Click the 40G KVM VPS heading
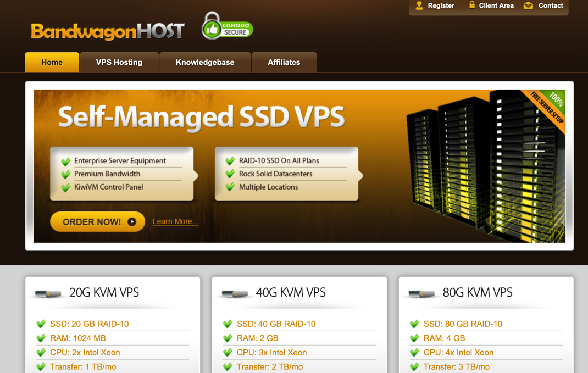Viewport: 588px width, 373px height. [291, 292]
